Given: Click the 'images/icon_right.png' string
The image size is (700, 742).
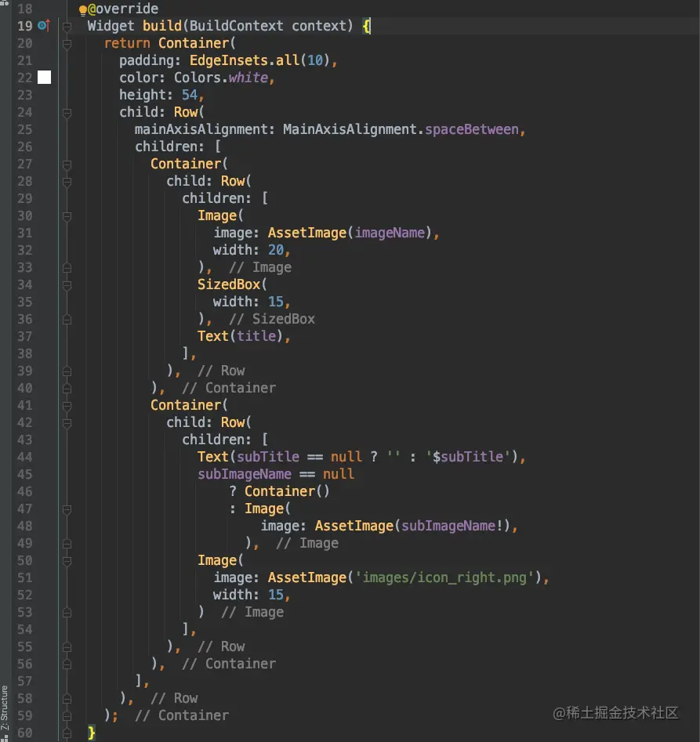Looking at the screenshot, I should [444, 577].
